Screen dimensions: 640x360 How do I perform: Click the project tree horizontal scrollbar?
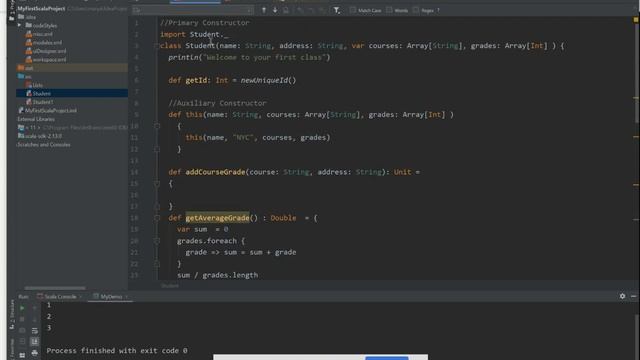[x=55, y=288]
